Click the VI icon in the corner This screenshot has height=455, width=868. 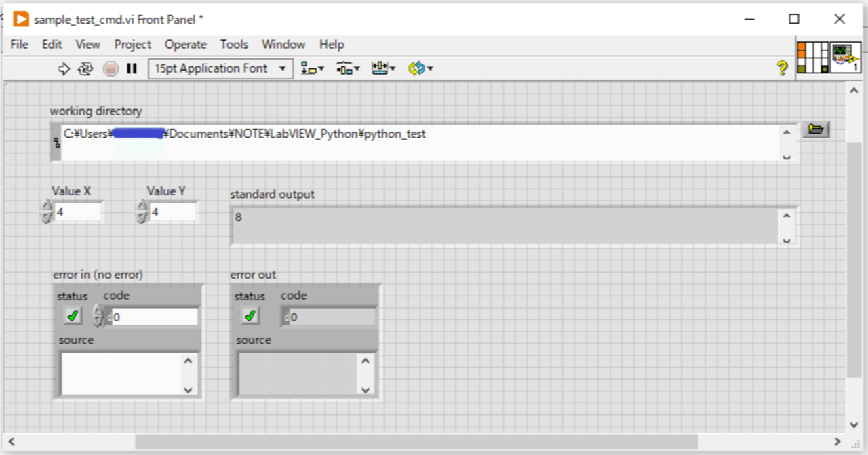846,59
